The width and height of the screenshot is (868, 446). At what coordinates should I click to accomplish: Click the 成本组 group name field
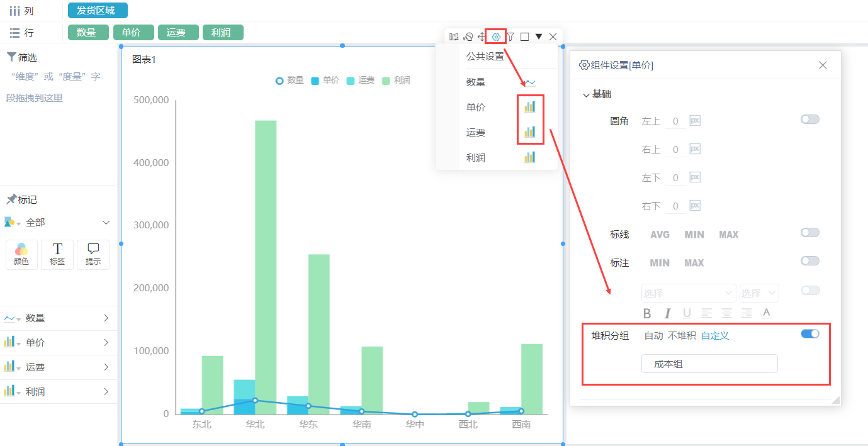pyautogui.click(x=709, y=364)
